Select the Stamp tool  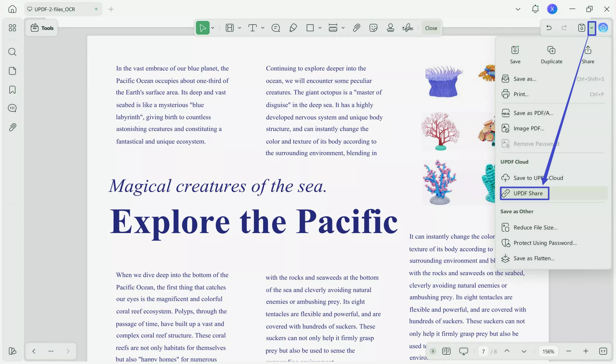390,28
